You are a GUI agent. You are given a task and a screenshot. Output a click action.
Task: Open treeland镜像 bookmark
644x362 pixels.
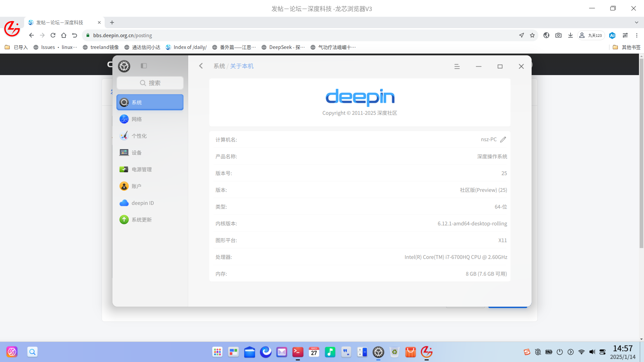(101, 47)
